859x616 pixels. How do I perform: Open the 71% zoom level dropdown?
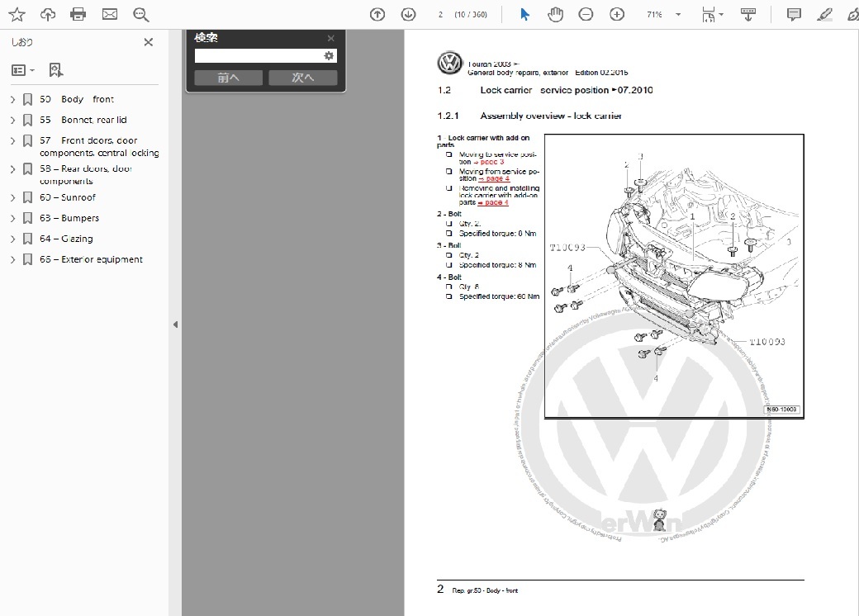678,14
